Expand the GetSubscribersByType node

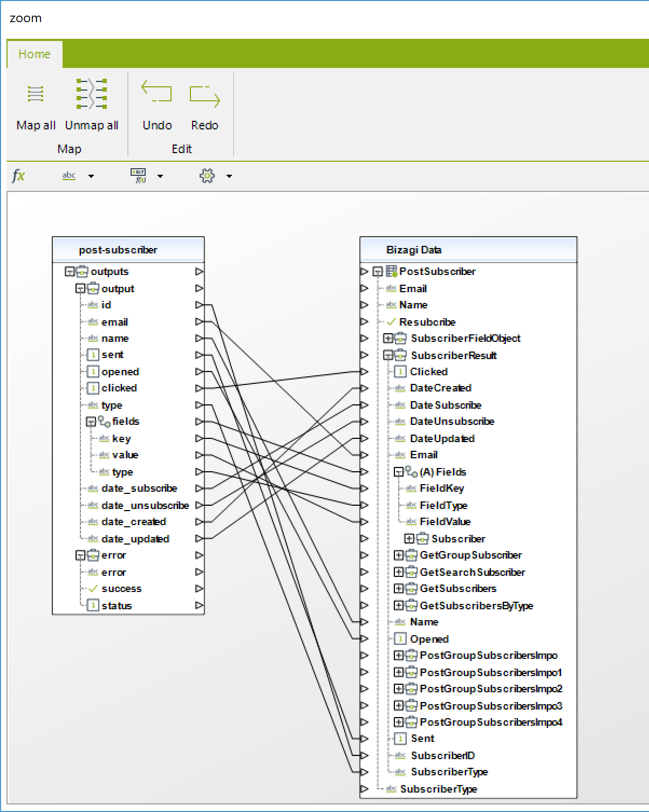[398, 605]
